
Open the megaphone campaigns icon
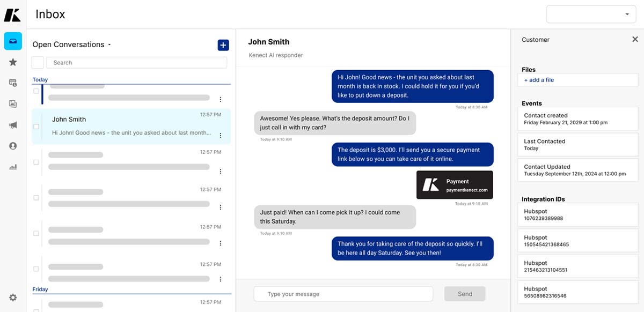point(13,125)
